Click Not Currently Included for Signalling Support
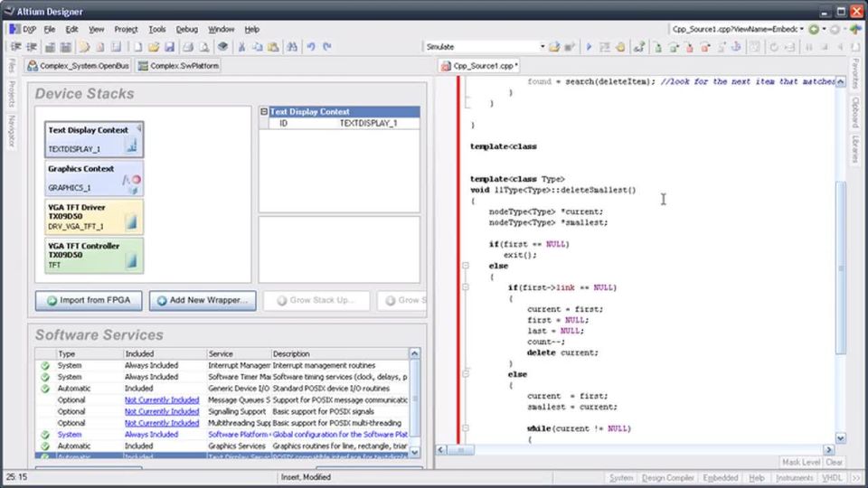The height and width of the screenshot is (488, 868). [162, 412]
